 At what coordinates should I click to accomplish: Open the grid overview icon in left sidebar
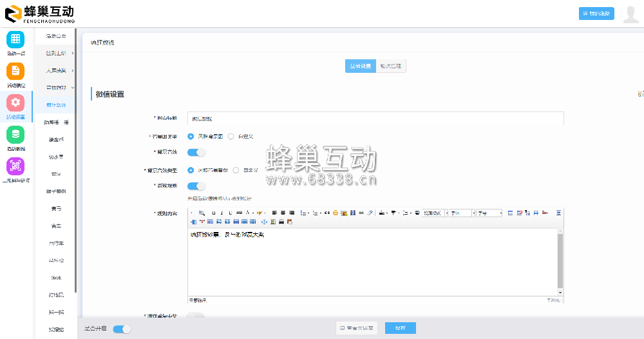pyautogui.click(x=15, y=39)
